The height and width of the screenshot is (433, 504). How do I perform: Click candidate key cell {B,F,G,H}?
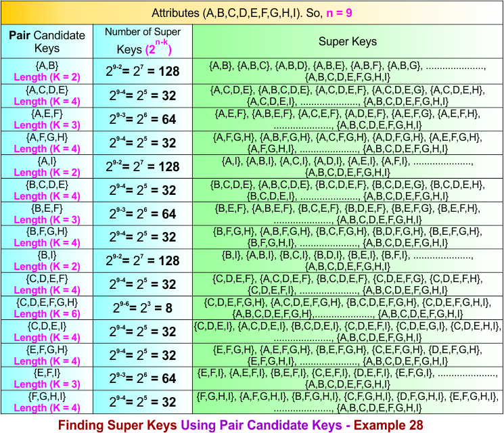tap(47, 237)
